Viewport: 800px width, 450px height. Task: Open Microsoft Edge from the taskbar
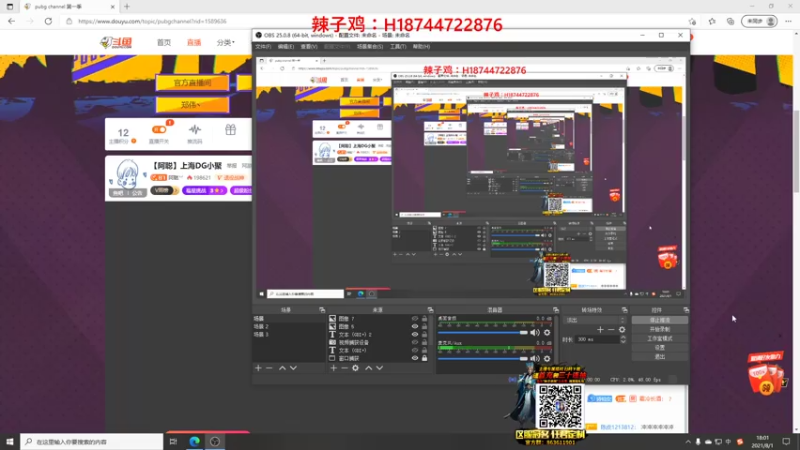tap(194, 441)
